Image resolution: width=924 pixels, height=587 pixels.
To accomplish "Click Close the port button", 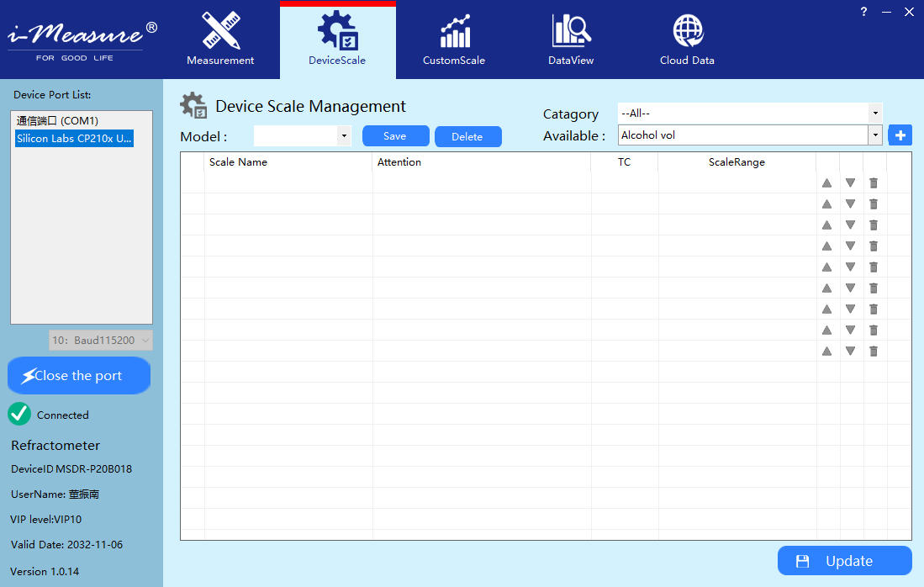I will click(x=79, y=376).
